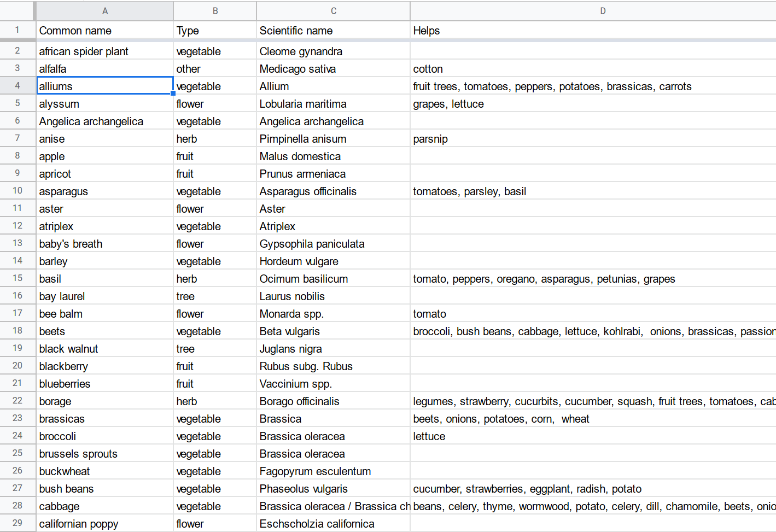Select column B header
Viewport: 776px width, 532px height.
[x=215, y=11]
